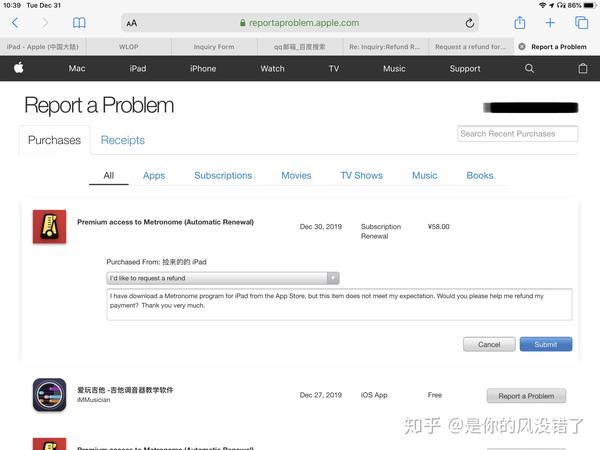Open the Support menu in the nav bar
This screenshot has height=450, width=600.
[465, 68]
